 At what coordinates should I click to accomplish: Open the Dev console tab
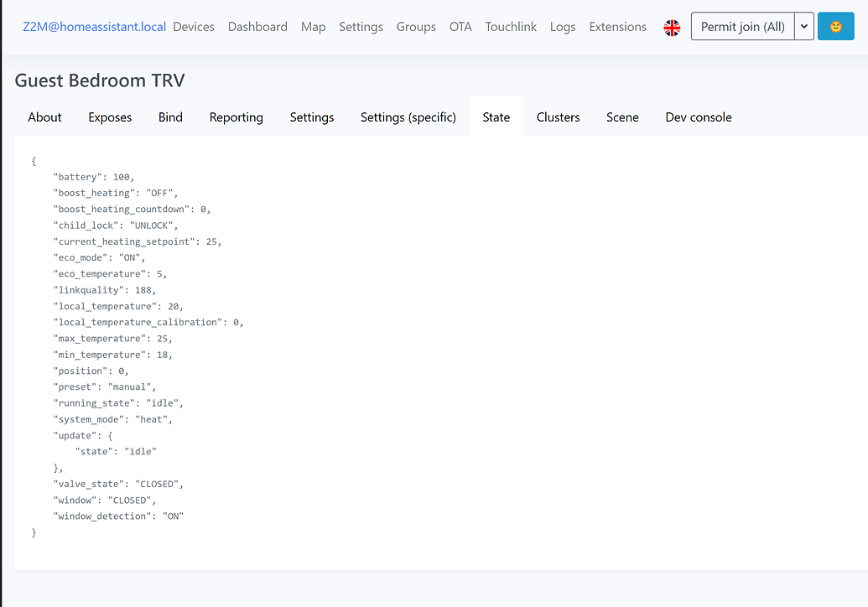click(x=698, y=117)
